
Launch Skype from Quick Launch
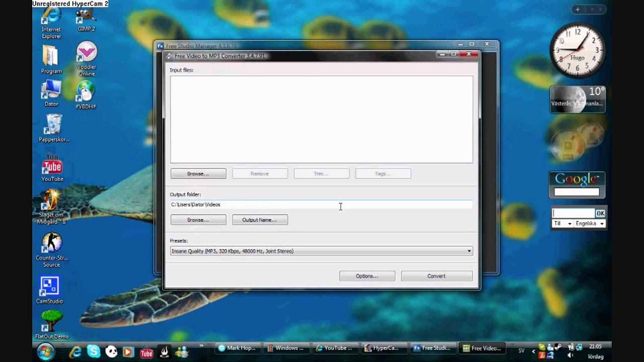[93, 351]
